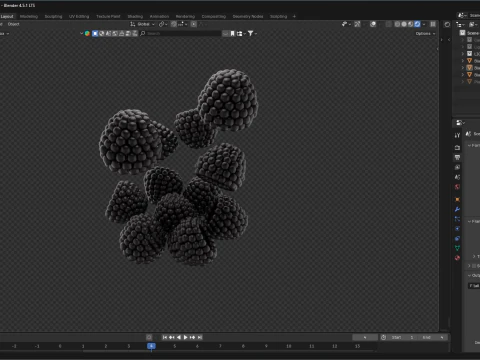Open the Object menu
This screenshot has width=480, height=360.
(x=14, y=24)
